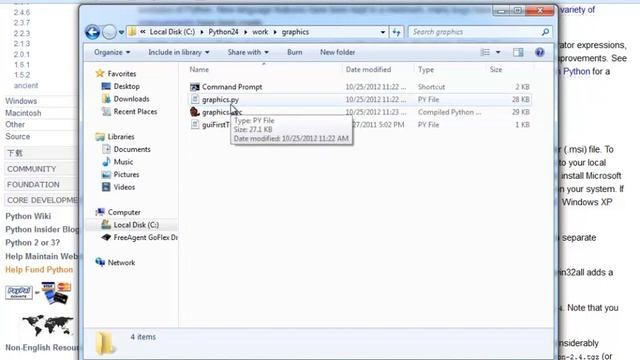The image size is (640, 360).
Task: Change view with the view icon
Action: coord(485,52)
